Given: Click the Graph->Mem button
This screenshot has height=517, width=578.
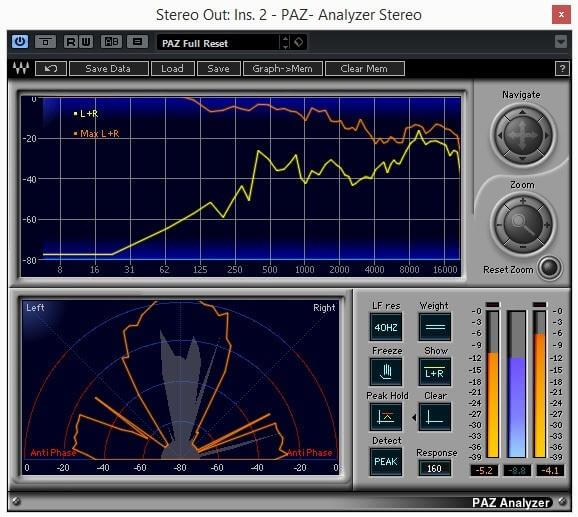Looking at the screenshot, I should tap(283, 69).
